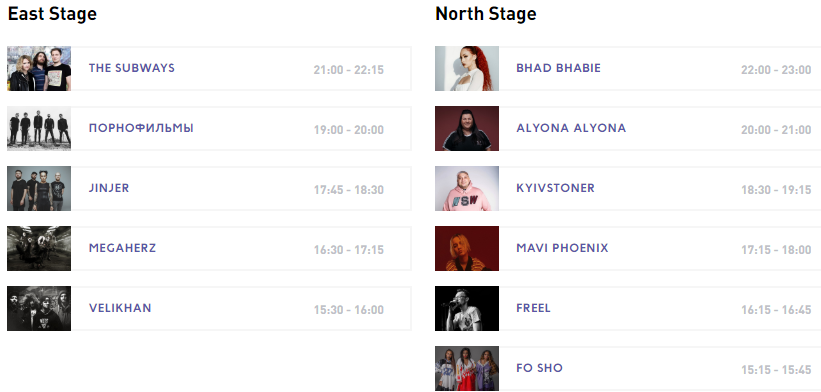Open the MEGAHERZ name link
This screenshot has width=821, height=392.
click(x=123, y=248)
